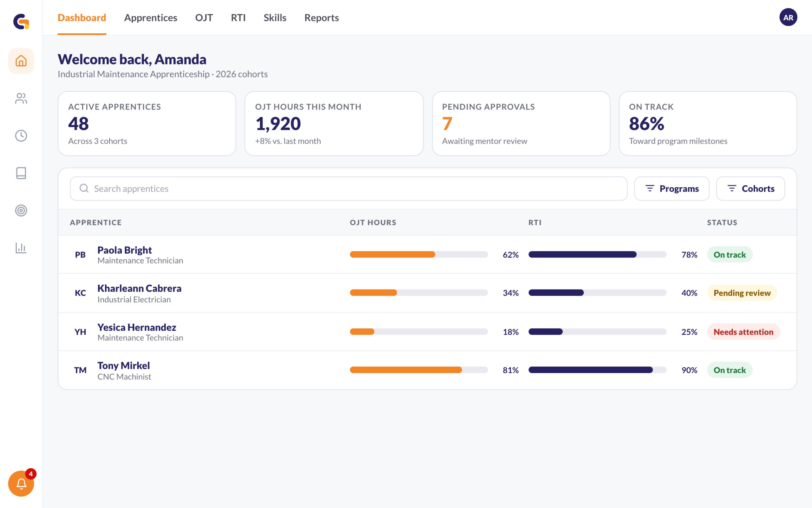Click the search magnifier icon
The height and width of the screenshot is (508, 812).
[84, 188]
